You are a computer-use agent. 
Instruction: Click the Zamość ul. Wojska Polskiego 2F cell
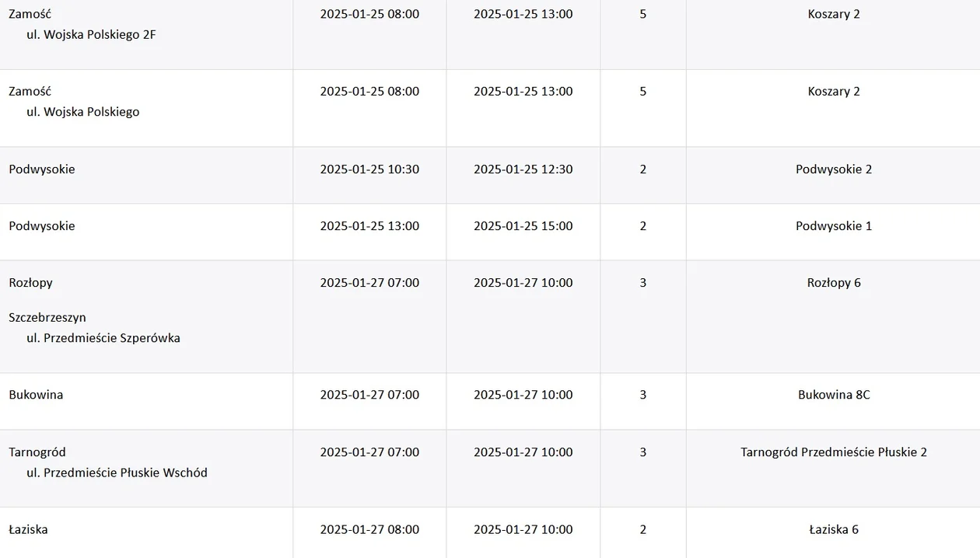(x=146, y=34)
